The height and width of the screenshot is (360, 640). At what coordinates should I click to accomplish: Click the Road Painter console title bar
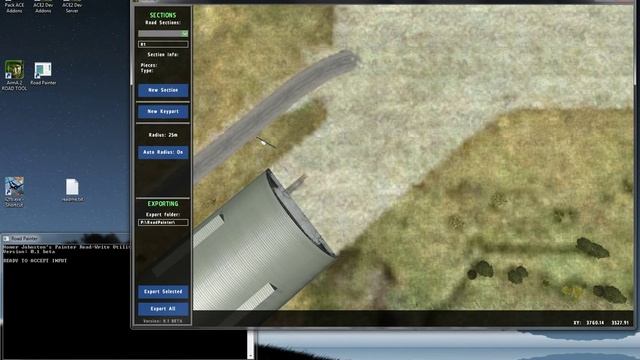pos(65,238)
